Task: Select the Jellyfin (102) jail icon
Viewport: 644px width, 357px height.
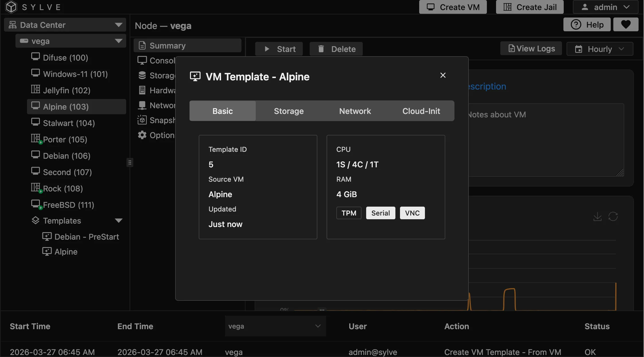Action: coord(36,90)
